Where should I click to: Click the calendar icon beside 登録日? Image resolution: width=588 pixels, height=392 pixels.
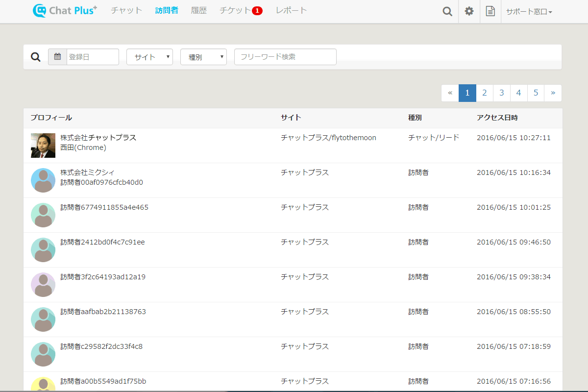click(57, 57)
